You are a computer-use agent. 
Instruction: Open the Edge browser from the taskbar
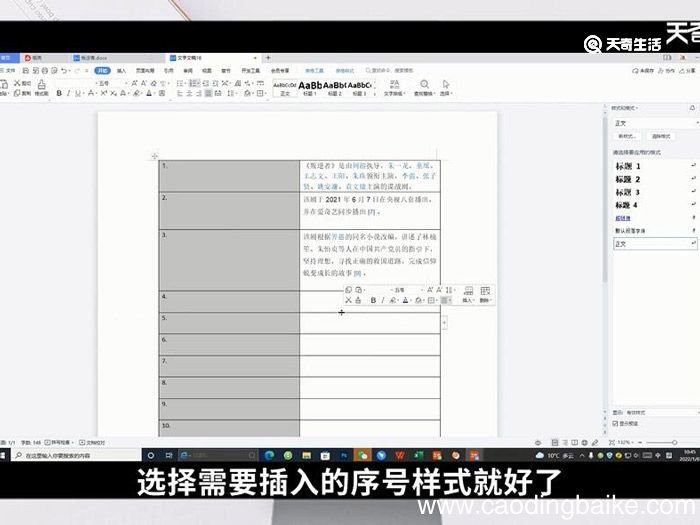(269, 455)
